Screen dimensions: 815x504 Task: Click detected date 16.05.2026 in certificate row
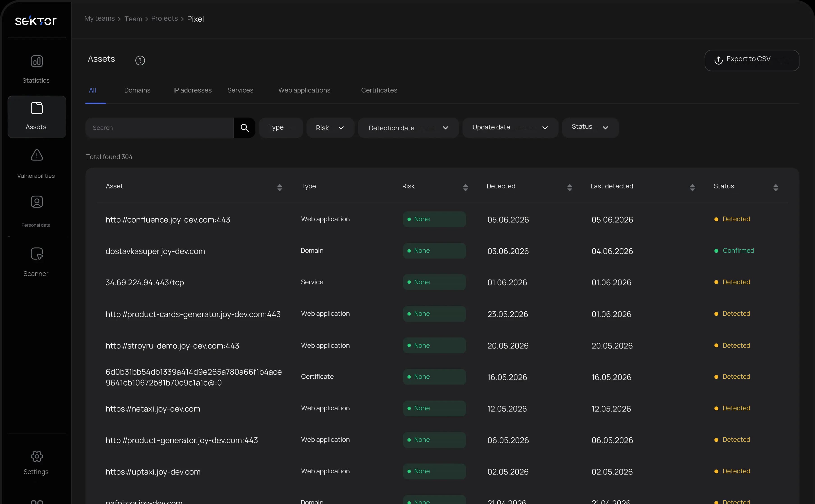click(507, 377)
